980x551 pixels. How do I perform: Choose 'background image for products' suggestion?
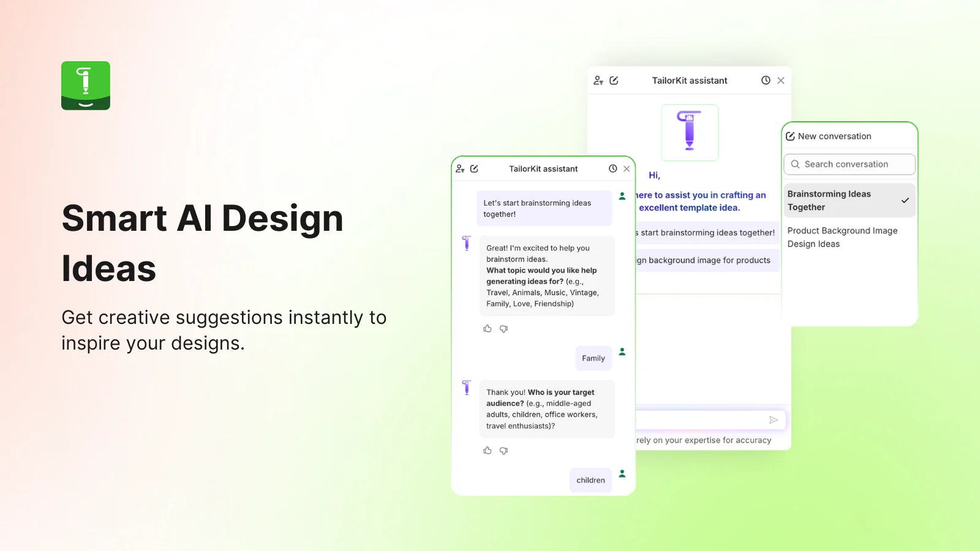[707, 260]
